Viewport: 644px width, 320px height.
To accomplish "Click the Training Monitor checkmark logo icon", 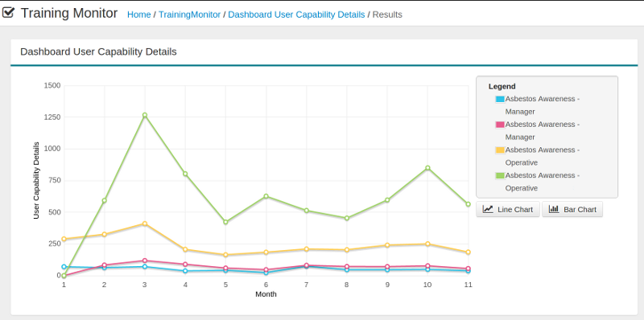I will click(8, 13).
